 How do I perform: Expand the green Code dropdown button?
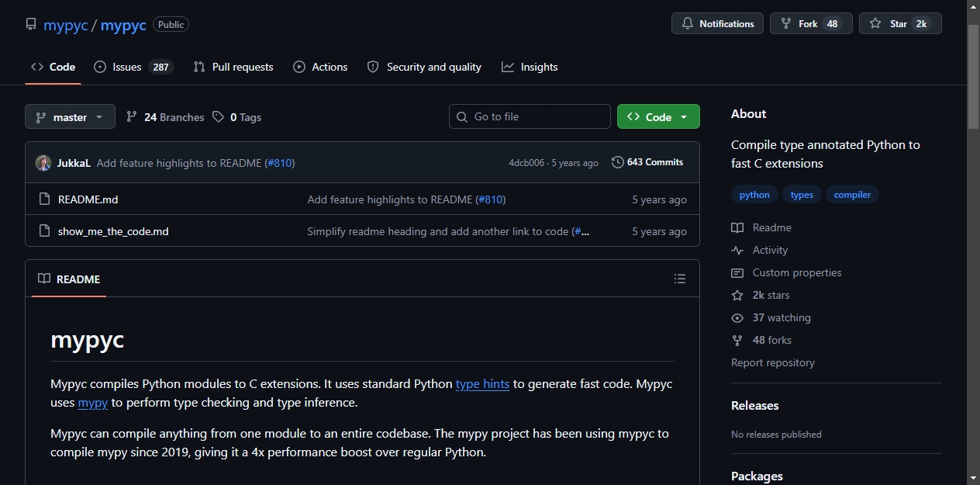click(658, 117)
